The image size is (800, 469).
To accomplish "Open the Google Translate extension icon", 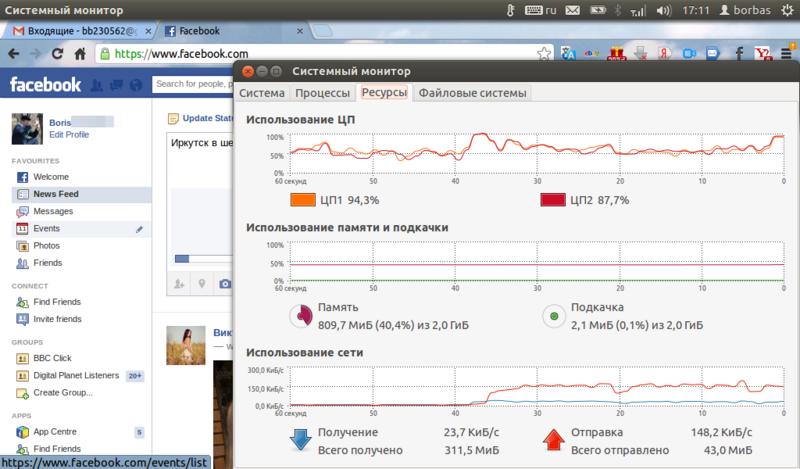I will point(568,53).
